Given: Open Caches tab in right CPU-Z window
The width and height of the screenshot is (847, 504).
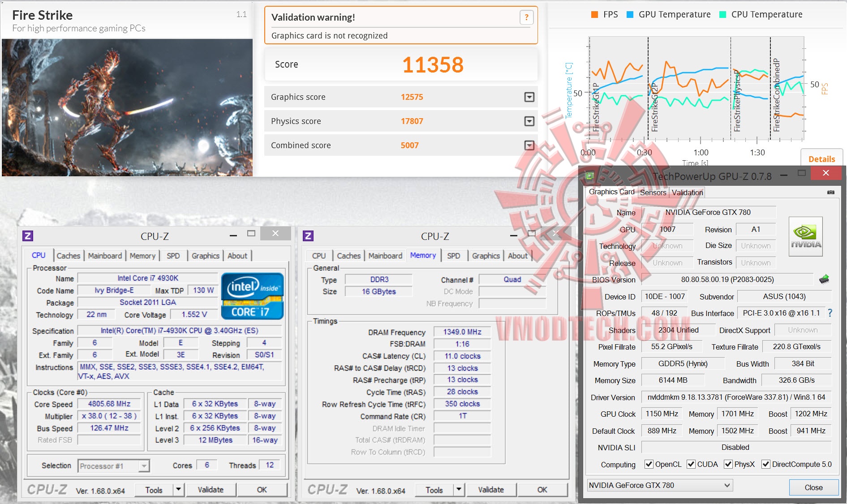Looking at the screenshot, I should point(349,256).
